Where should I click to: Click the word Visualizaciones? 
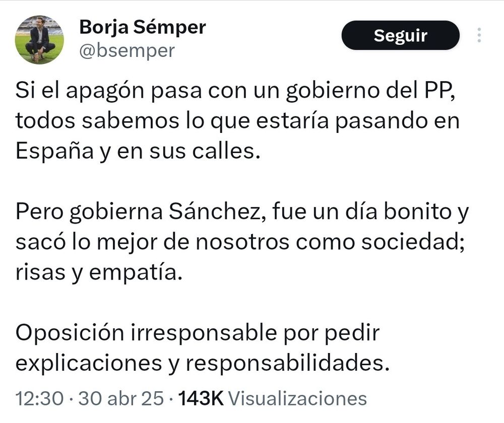[298, 398]
